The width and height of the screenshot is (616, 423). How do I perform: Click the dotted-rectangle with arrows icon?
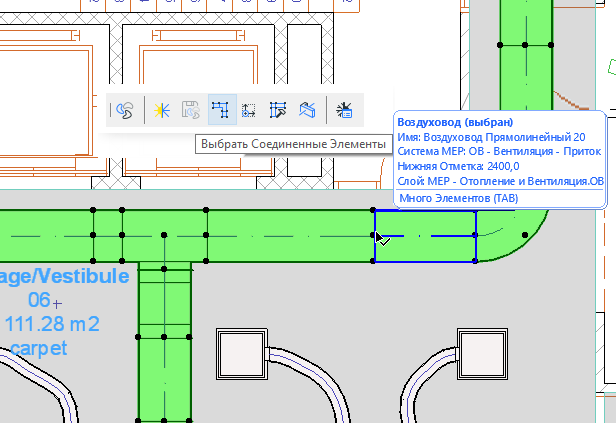click(x=249, y=110)
